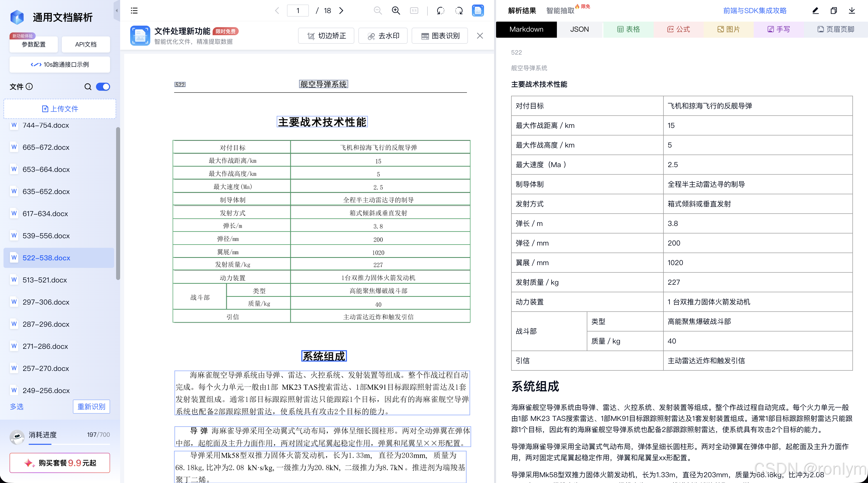Open the 手写 tab

[779, 29]
